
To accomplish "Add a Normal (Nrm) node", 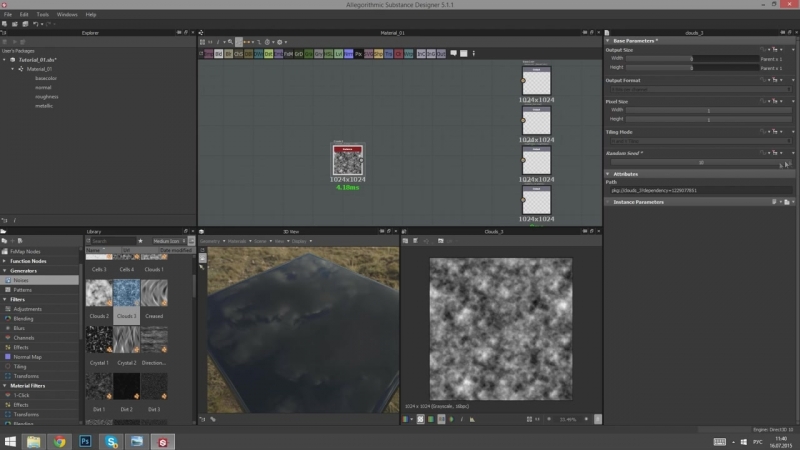I will pyautogui.click(x=348, y=54).
